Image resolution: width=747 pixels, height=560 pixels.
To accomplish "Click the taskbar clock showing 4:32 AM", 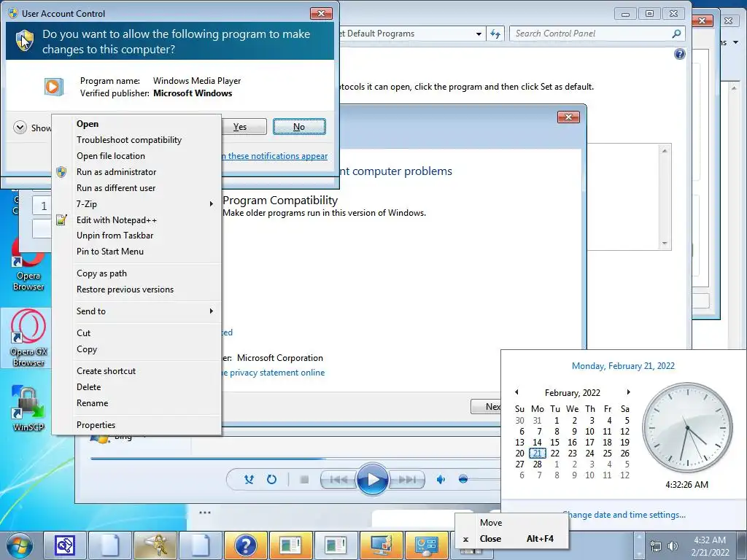I will (711, 546).
